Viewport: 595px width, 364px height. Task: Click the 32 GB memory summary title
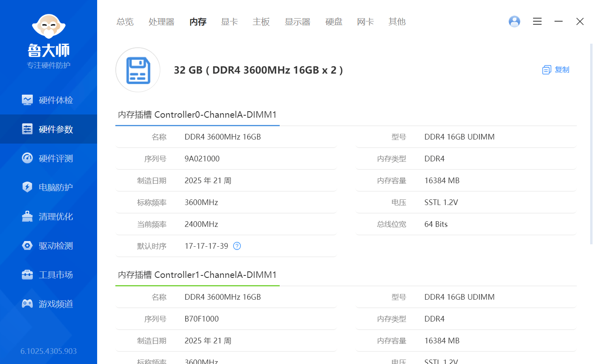(259, 70)
